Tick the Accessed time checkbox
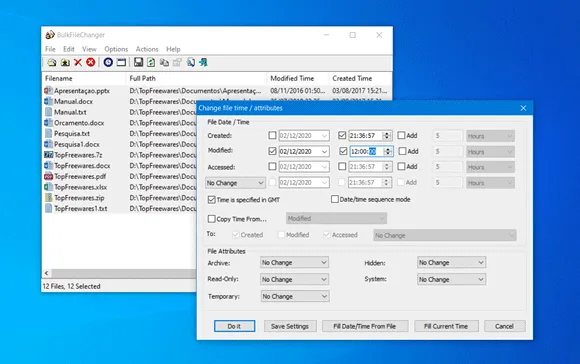 (342, 166)
